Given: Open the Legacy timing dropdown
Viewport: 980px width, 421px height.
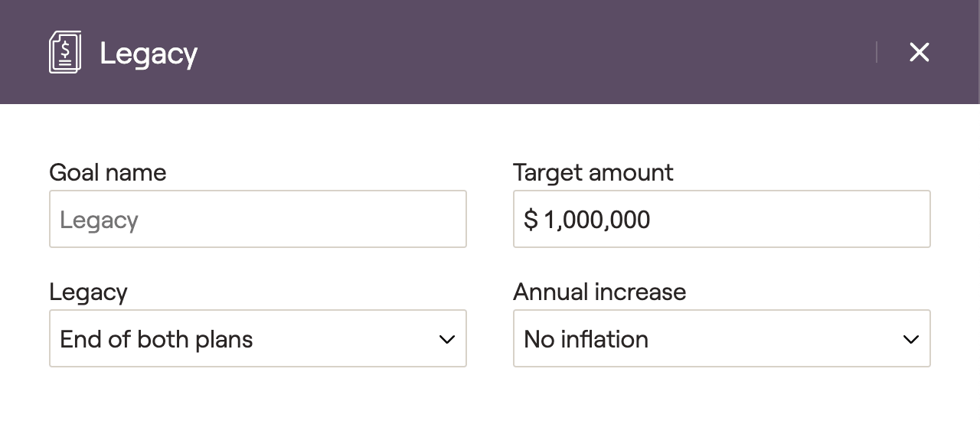Looking at the screenshot, I should 257,338.
